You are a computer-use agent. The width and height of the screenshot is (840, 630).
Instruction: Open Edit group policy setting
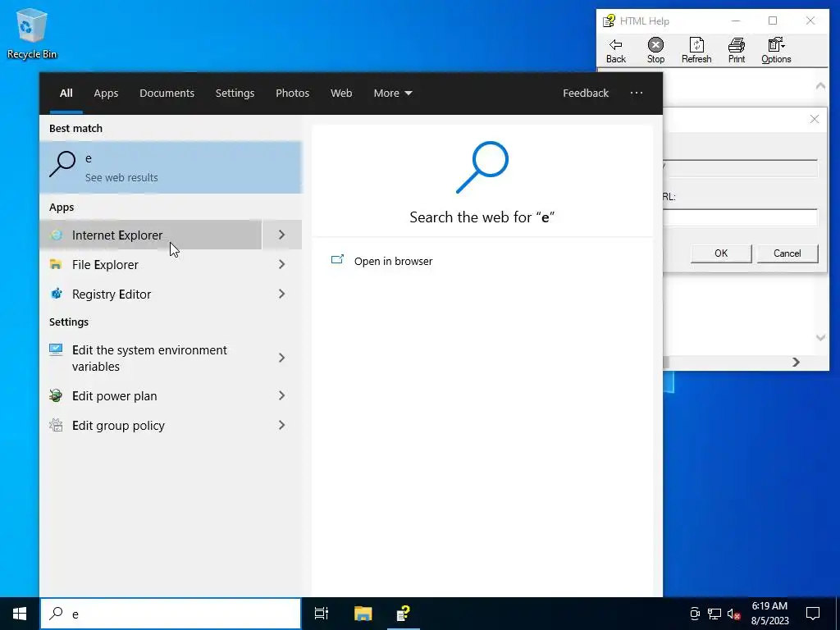[x=151, y=425]
